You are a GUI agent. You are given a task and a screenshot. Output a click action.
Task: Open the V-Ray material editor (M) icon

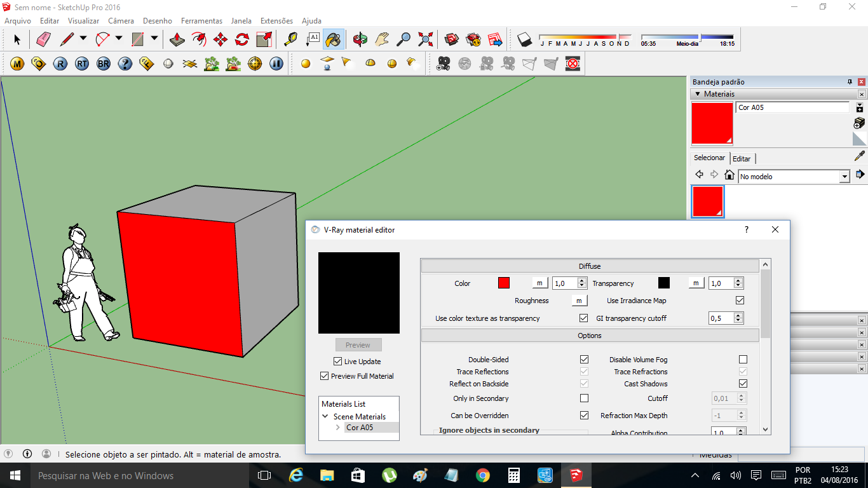click(17, 64)
